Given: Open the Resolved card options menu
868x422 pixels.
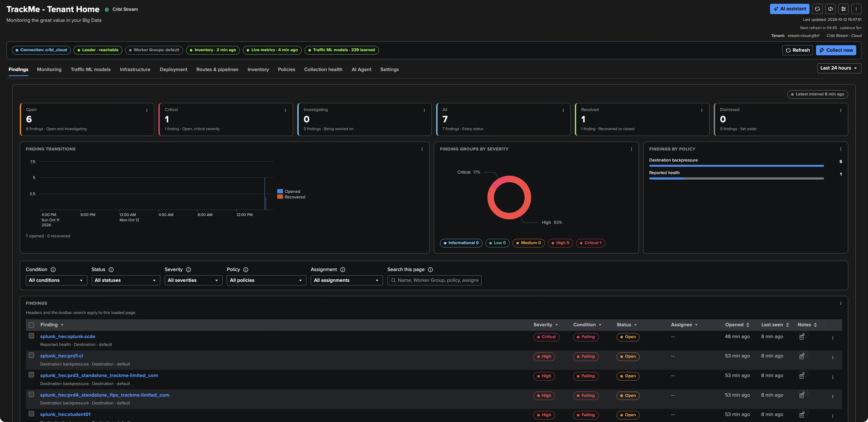Looking at the screenshot, I should coord(702,110).
